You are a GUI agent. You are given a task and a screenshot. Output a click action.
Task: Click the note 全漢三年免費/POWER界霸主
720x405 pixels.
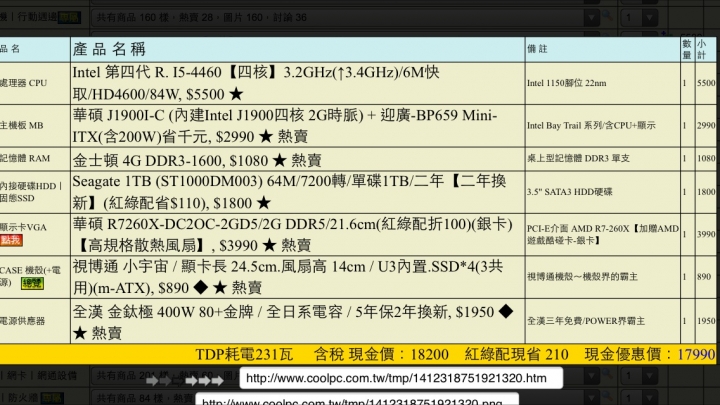[x=585, y=321]
